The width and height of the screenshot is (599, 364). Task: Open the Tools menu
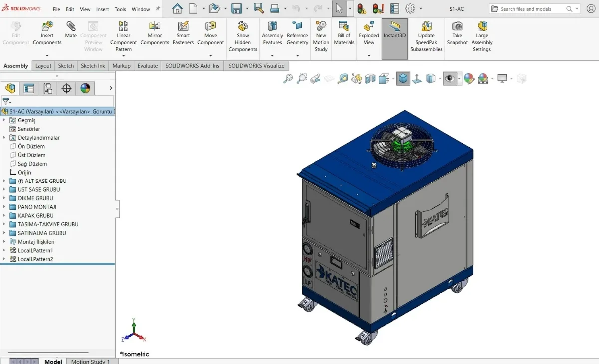(x=120, y=9)
